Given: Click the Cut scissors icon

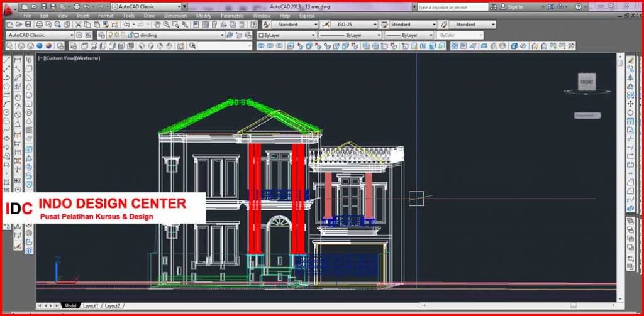Looking at the screenshot, I should tap(79, 25).
